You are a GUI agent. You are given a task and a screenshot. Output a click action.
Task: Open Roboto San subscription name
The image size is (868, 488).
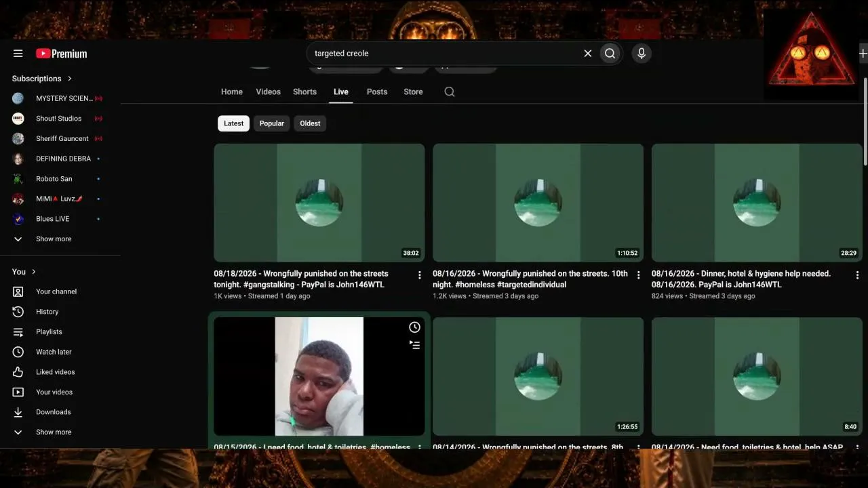(54, 179)
